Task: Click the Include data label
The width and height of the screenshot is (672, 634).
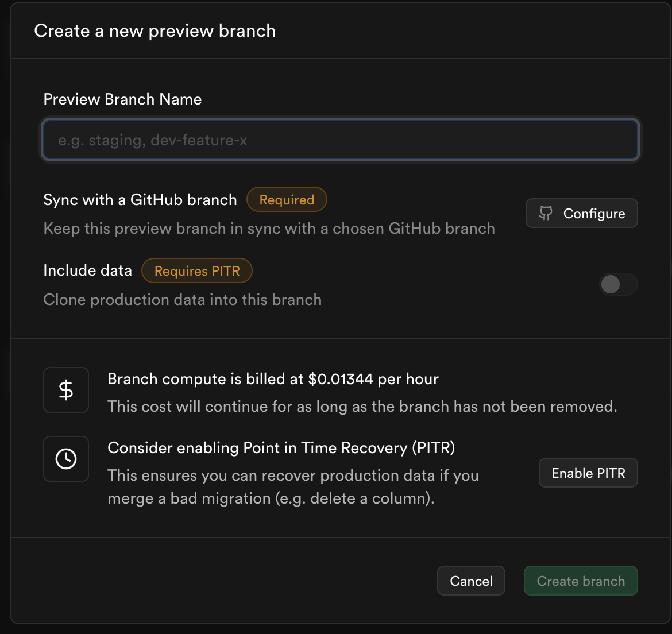Action: pos(88,270)
